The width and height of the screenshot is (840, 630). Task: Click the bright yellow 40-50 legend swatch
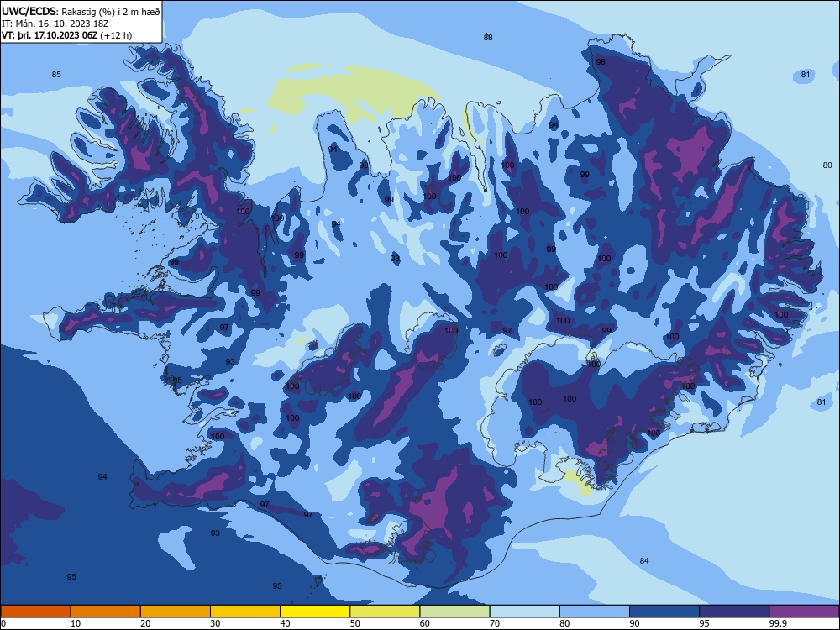pos(315,612)
